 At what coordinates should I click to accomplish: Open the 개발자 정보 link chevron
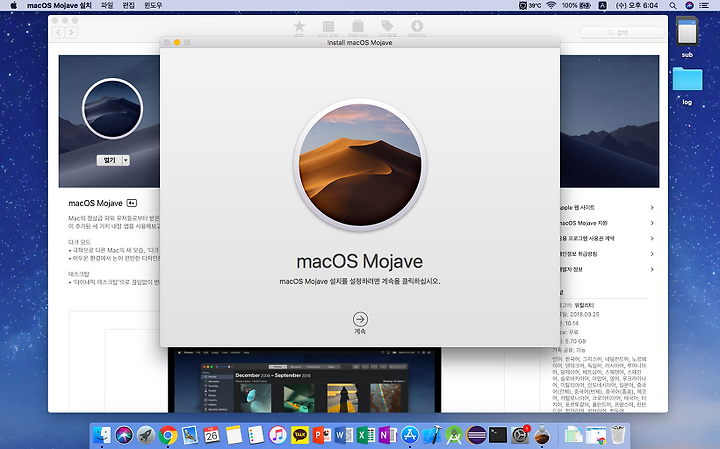[652, 269]
